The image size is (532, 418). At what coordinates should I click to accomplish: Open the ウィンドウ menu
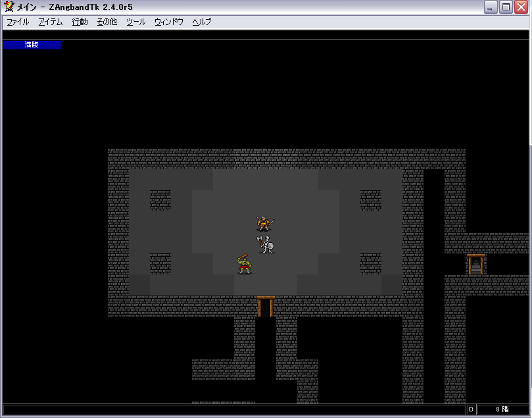168,22
